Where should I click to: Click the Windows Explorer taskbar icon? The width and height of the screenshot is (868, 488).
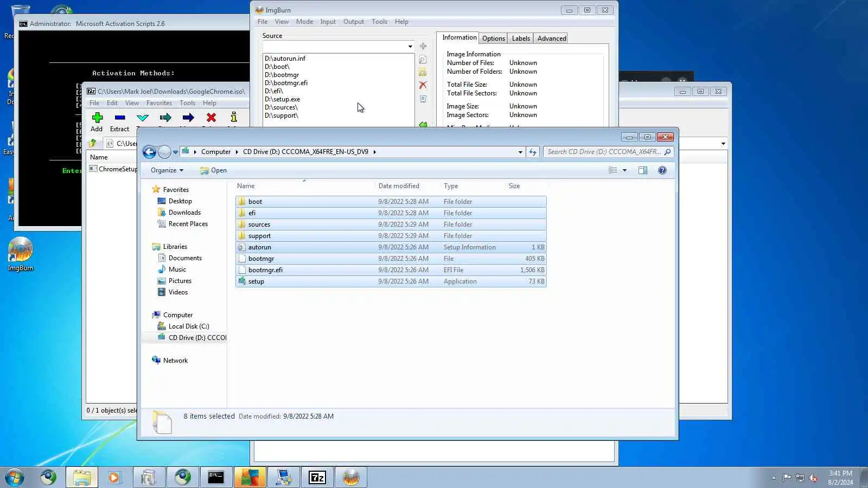[82, 477]
